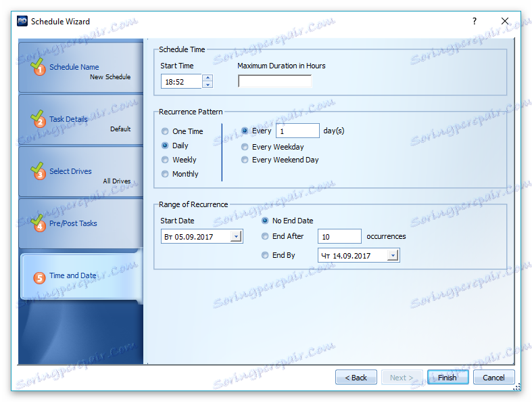Click the disabled Next button

(402, 377)
